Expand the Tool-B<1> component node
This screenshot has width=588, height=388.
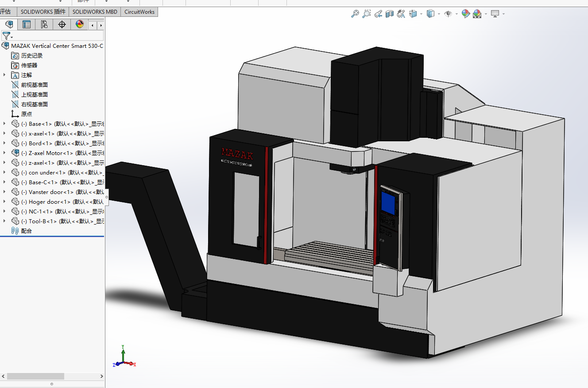tap(4, 221)
